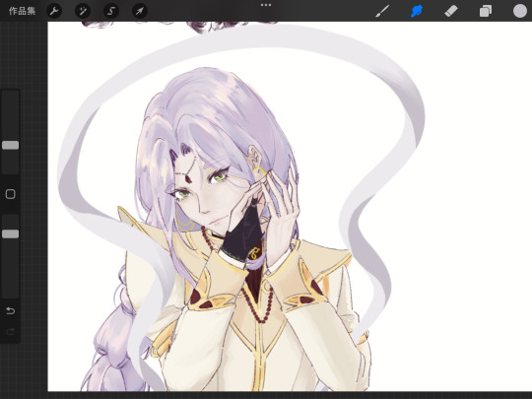Viewport: 532px width, 399px height.
Task: Open the Actions wrench menu
Action: coord(54,11)
